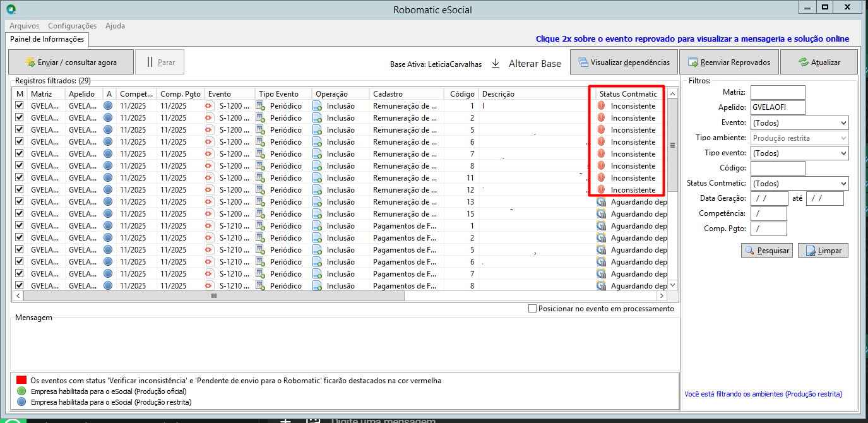Uncheck the S-1200 code 5 row checkbox
Image resolution: width=868 pixels, height=423 pixels.
tap(20, 130)
